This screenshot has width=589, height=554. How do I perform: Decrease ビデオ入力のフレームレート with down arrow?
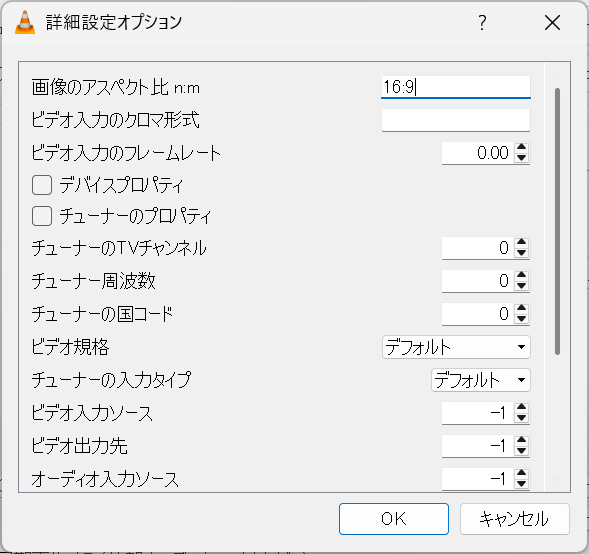pos(521,158)
